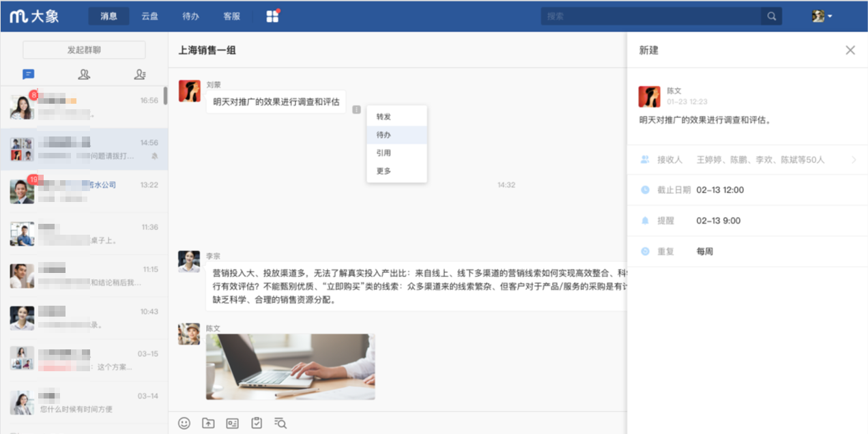Select the chat messages list icon
Viewport: 868px width, 434px height.
pyautogui.click(x=28, y=74)
